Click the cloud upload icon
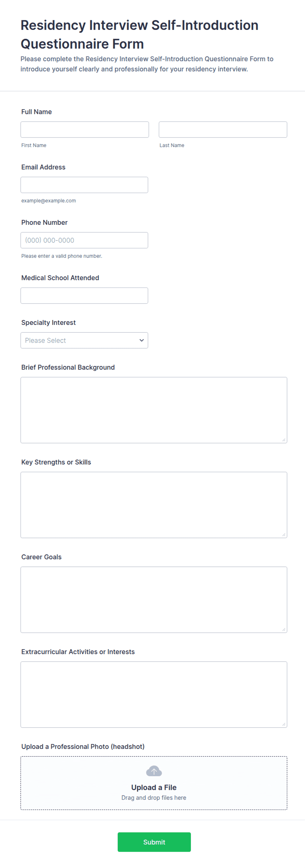Screen dimensions: 305x868 [x=154, y=771]
